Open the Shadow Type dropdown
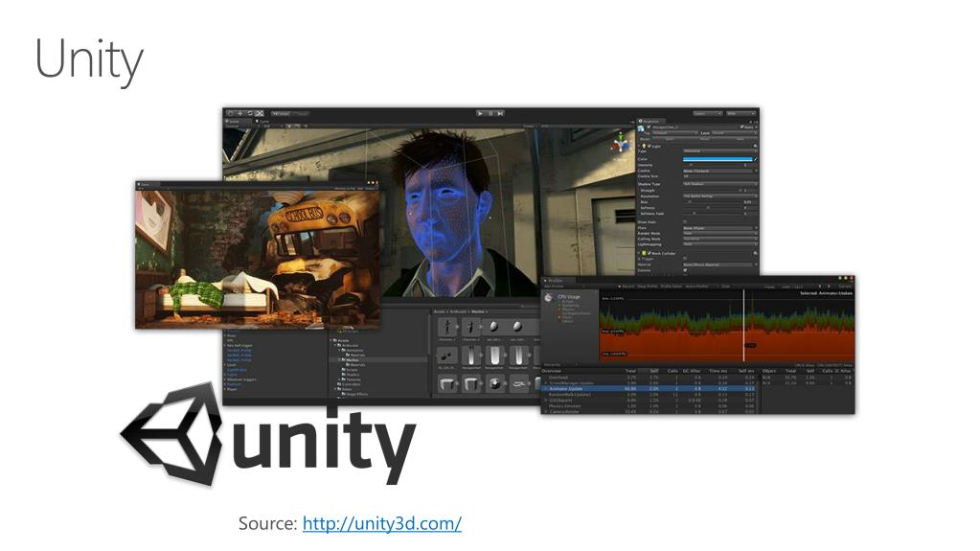 coord(720,184)
